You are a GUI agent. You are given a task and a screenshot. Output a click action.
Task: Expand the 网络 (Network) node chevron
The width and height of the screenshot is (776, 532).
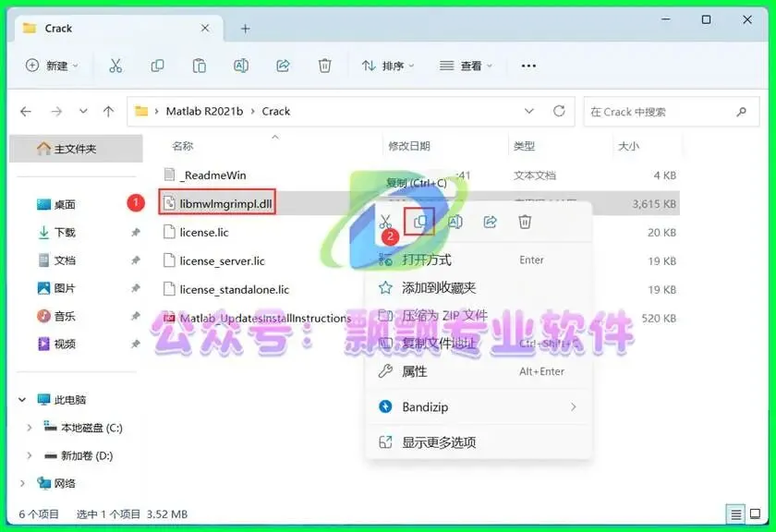click(22, 483)
